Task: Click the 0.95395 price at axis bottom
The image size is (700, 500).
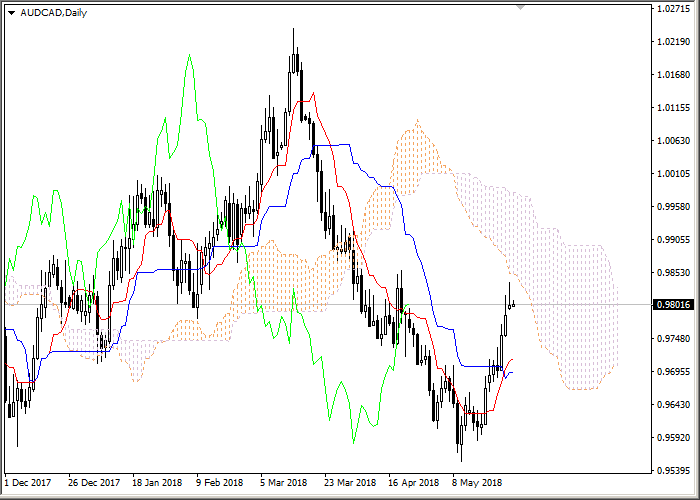Action: (x=676, y=470)
